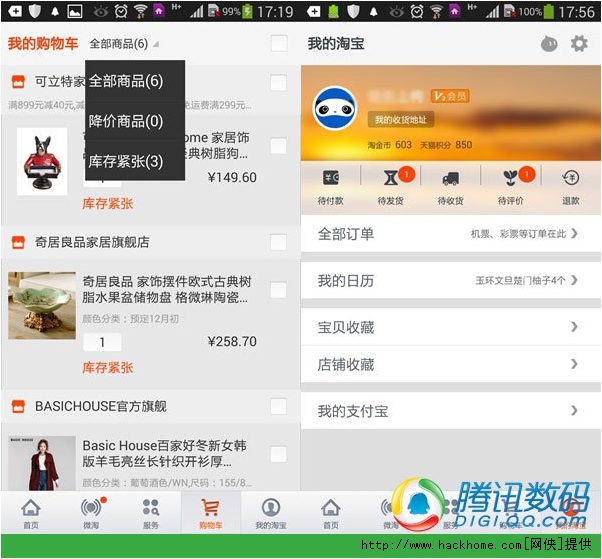Tap 天猫积分 850 points

pyautogui.click(x=446, y=145)
